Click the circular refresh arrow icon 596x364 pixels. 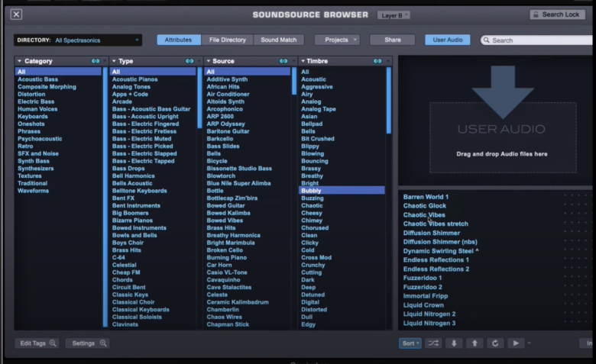pos(495,343)
